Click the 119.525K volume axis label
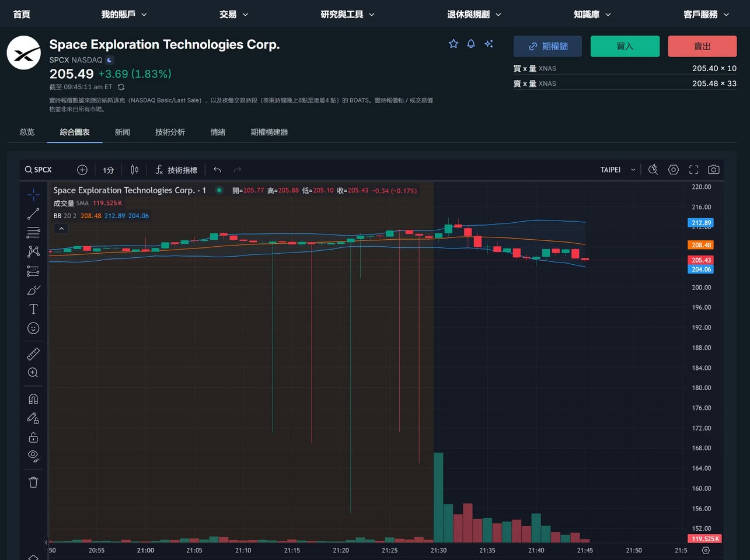The width and height of the screenshot is (750, 560). pos(705,539)
